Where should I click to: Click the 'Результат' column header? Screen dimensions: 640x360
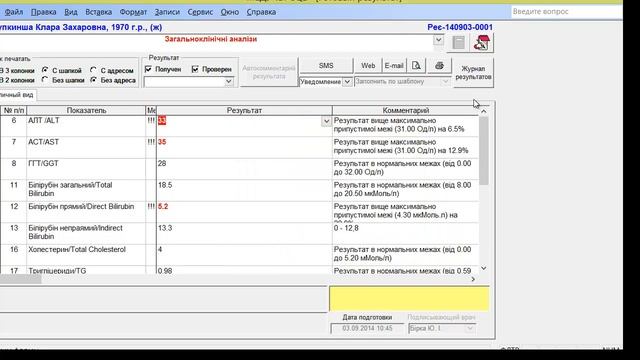244,110
